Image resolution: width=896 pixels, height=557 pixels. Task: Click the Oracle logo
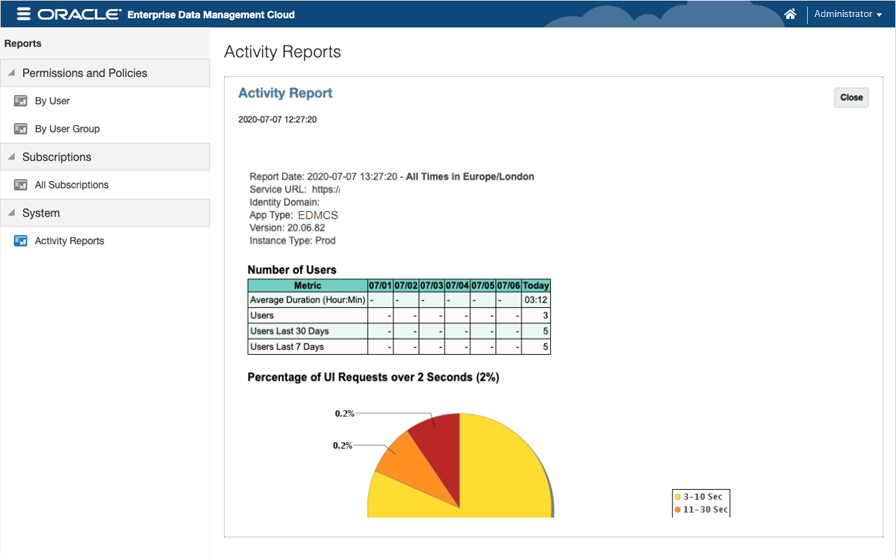point(79,14)
